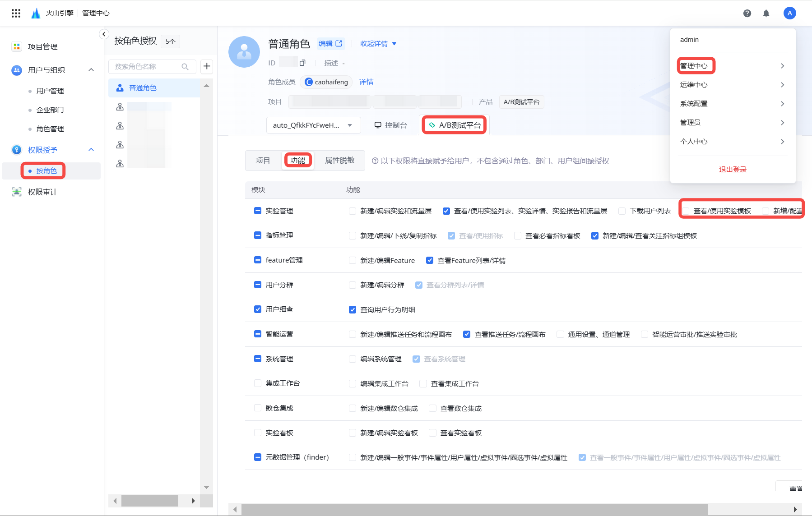Click the help icon before 以下权限将直接赋予给用户
812x516 pixels.
pos(375,161)
